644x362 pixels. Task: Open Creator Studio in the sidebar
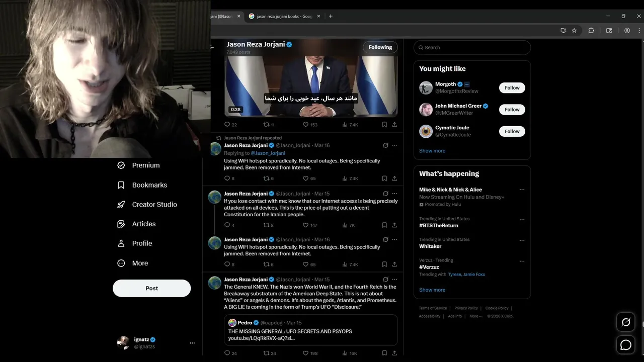pyautogui.click(x=147, y=205)
